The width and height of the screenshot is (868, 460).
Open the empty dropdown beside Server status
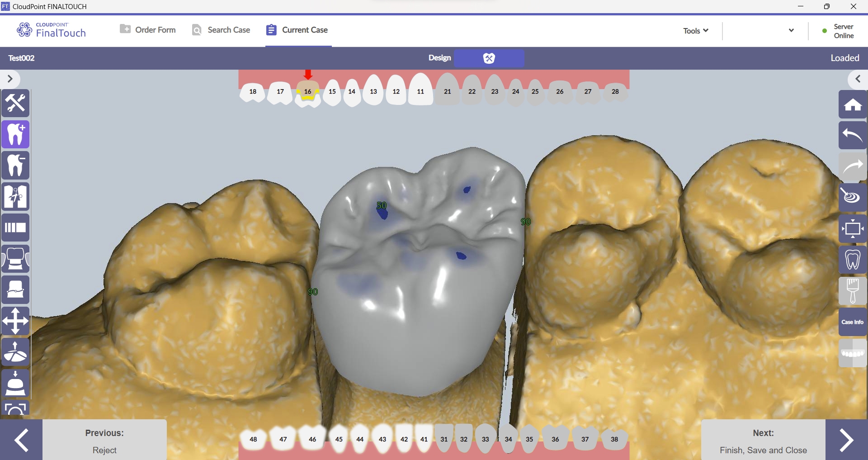pos(791,31)
